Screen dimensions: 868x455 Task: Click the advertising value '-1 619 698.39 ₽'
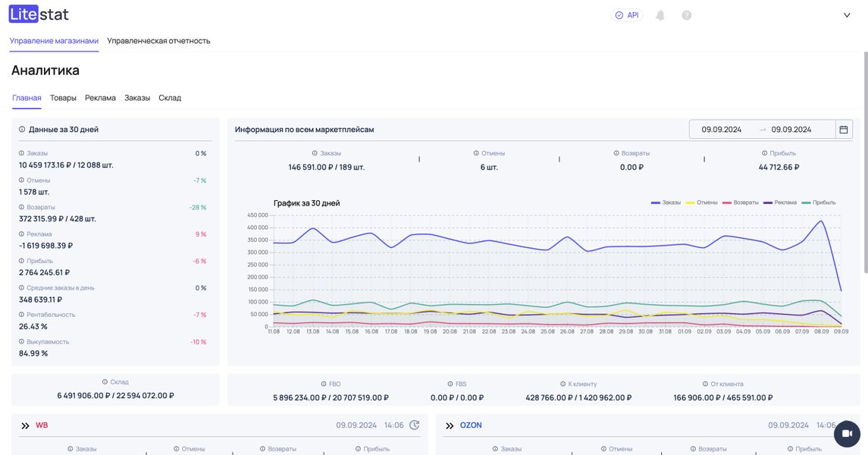click(x=45, y=246)
